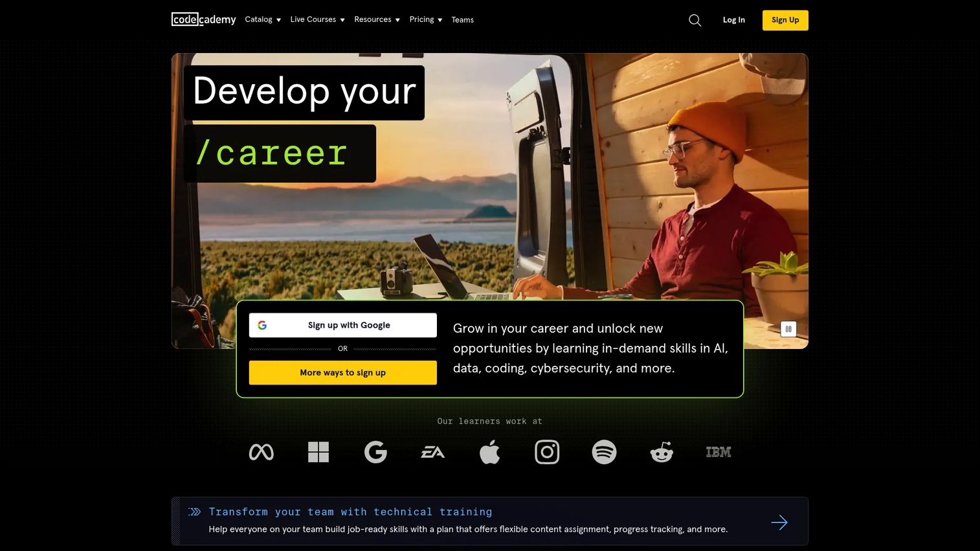Click the Apple logo

pos(489,452)
